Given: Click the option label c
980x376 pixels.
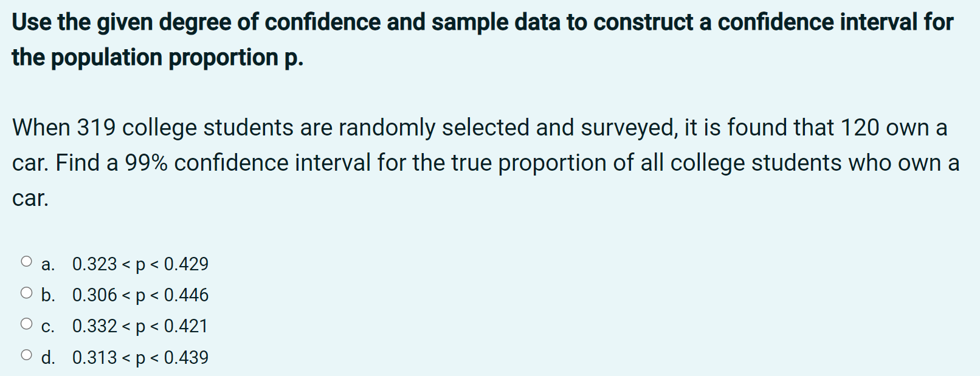Looking at the screenshot, I should pyautogui.click(x=48, y=326).
